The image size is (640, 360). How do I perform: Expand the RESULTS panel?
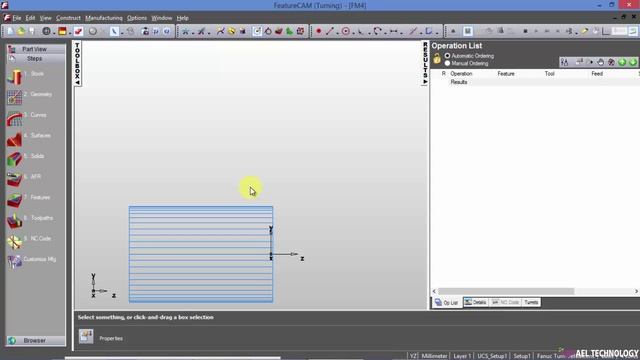[x=425, y=63]
